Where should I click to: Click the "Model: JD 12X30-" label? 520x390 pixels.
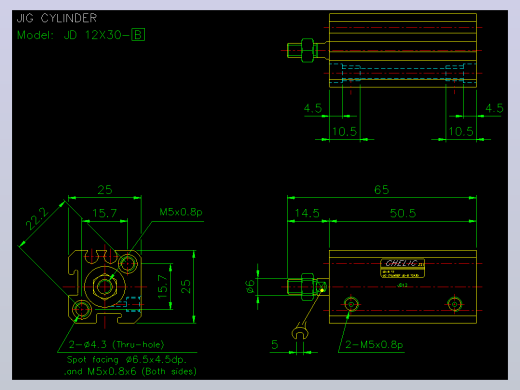coord(74,35)
